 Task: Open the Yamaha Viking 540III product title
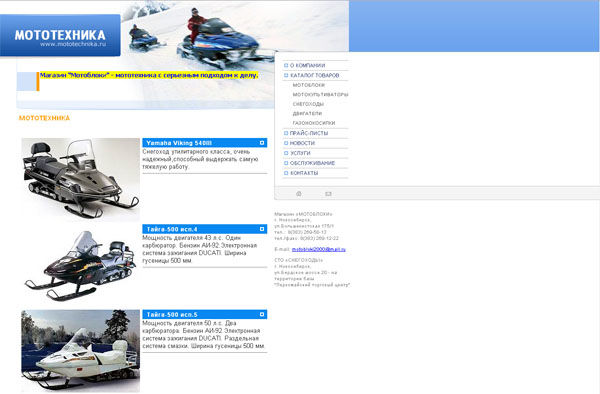[x=179, y=143]
